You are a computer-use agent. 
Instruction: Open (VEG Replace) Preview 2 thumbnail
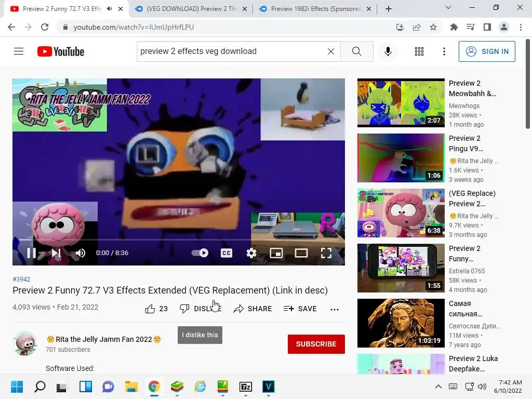pyautogui.click(x=401, y=212)
